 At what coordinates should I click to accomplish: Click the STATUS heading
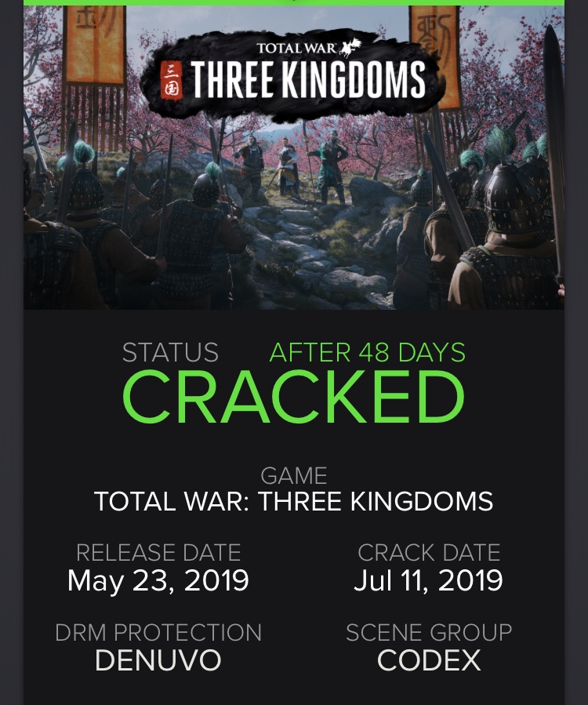(x=170, y=353)
